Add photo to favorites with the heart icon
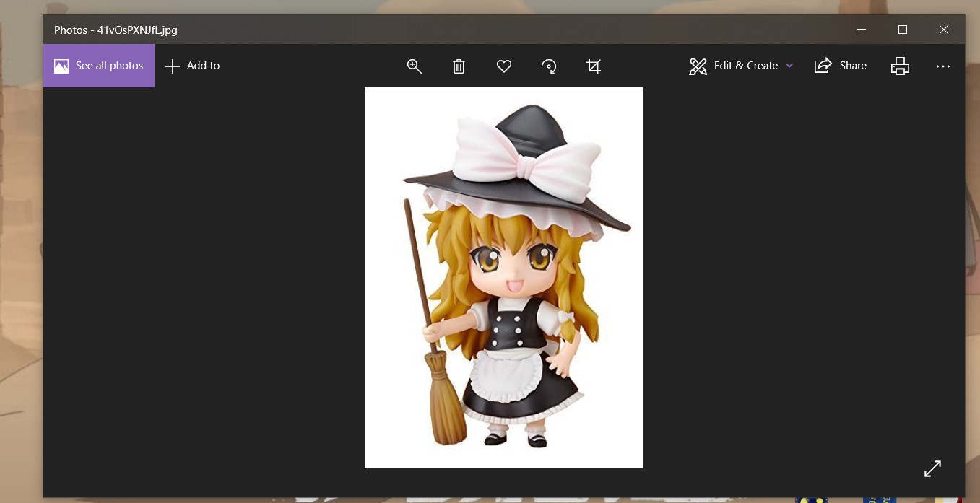This screenshot has height=503, width=980. (x=504, y=66)
